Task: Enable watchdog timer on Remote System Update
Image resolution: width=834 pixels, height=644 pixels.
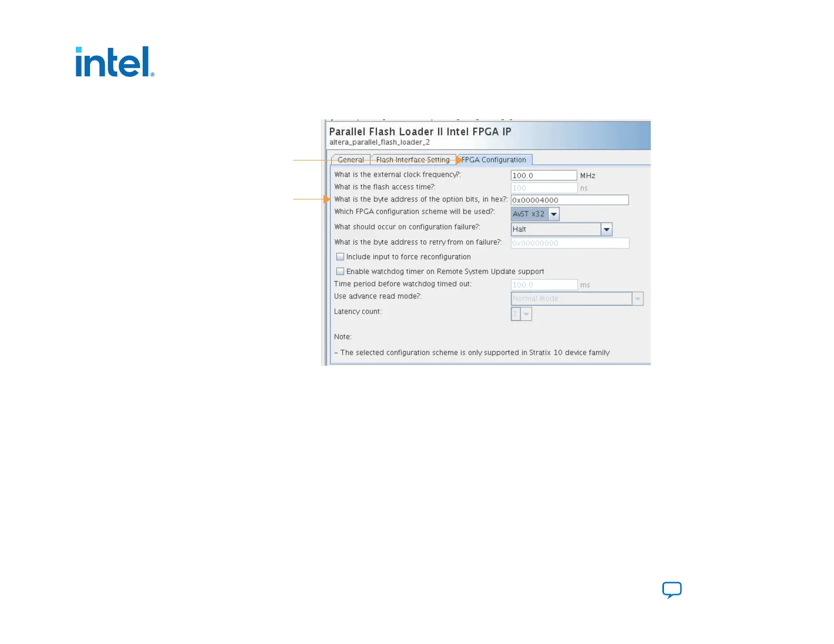Action: click(x=340, y=271)
